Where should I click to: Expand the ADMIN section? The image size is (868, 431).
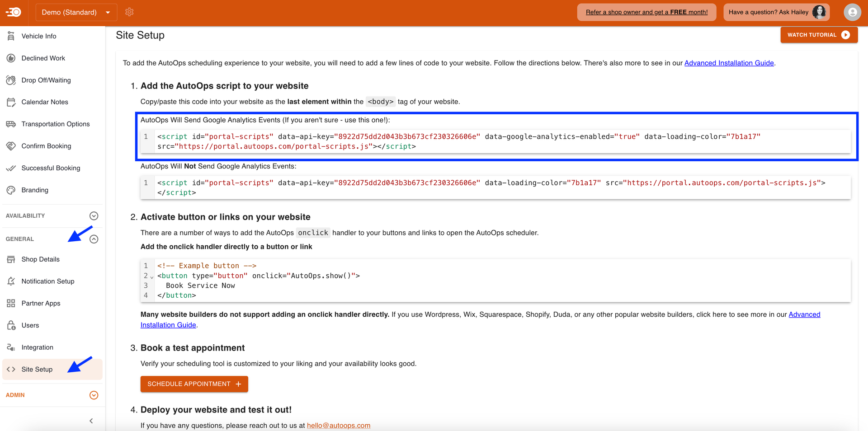pos(94,395)
